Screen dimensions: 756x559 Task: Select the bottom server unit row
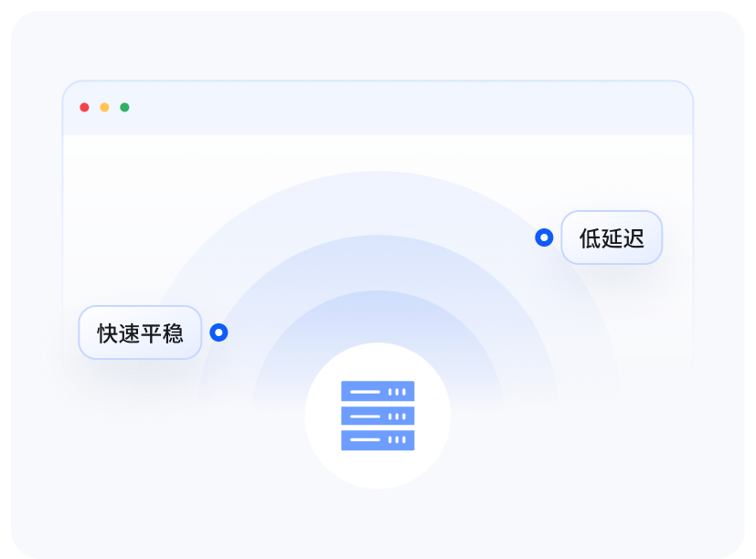[x=377, y=442]
